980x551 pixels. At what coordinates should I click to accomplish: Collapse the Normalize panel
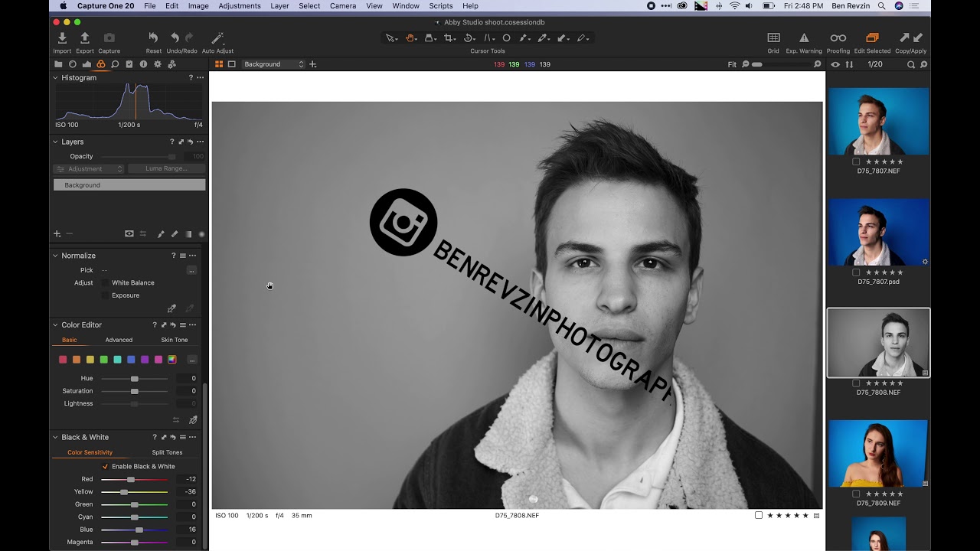tap(55, 256)
